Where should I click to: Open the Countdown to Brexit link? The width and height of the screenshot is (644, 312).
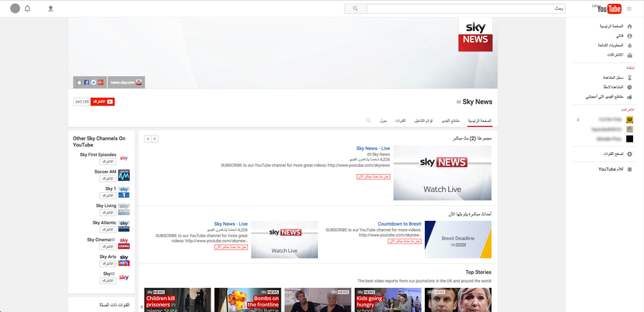coord(399,224)
